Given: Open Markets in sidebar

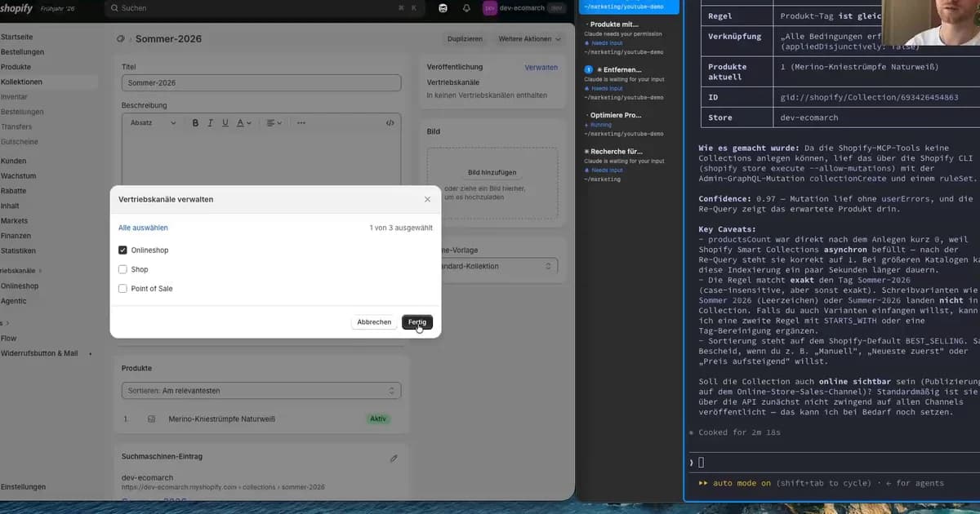Looking at the screenshot, I should (14, 221).
